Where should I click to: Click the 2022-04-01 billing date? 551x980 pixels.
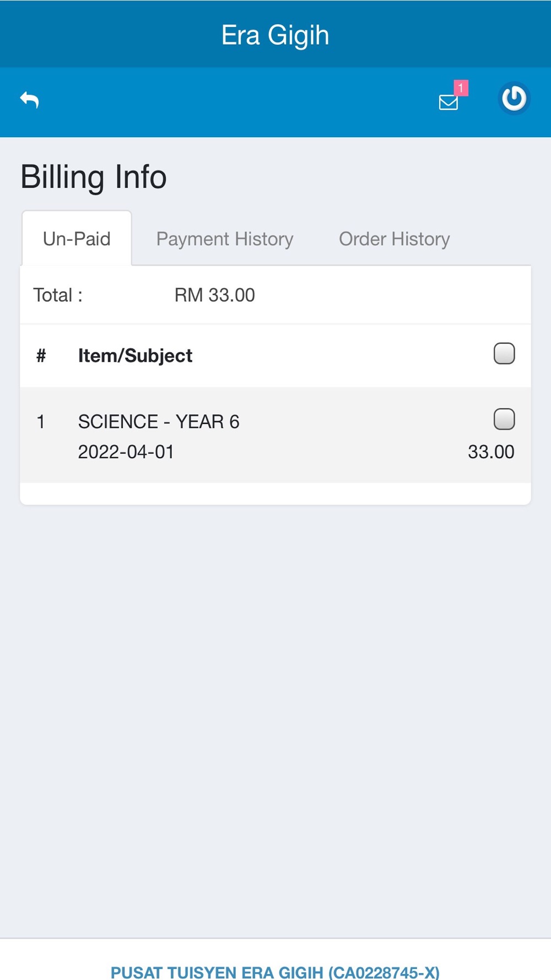click(x=126, y=452)
